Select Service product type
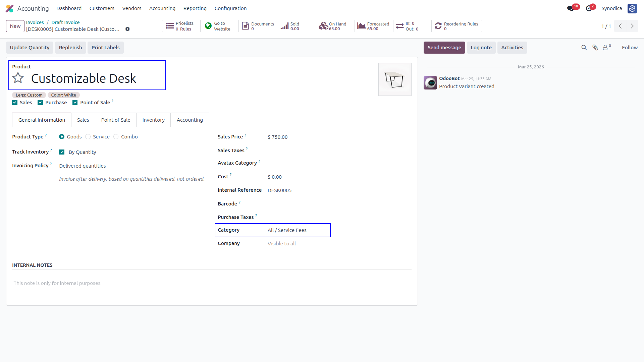The width and height of the screenshot is (644, 362). click(88, 137)
